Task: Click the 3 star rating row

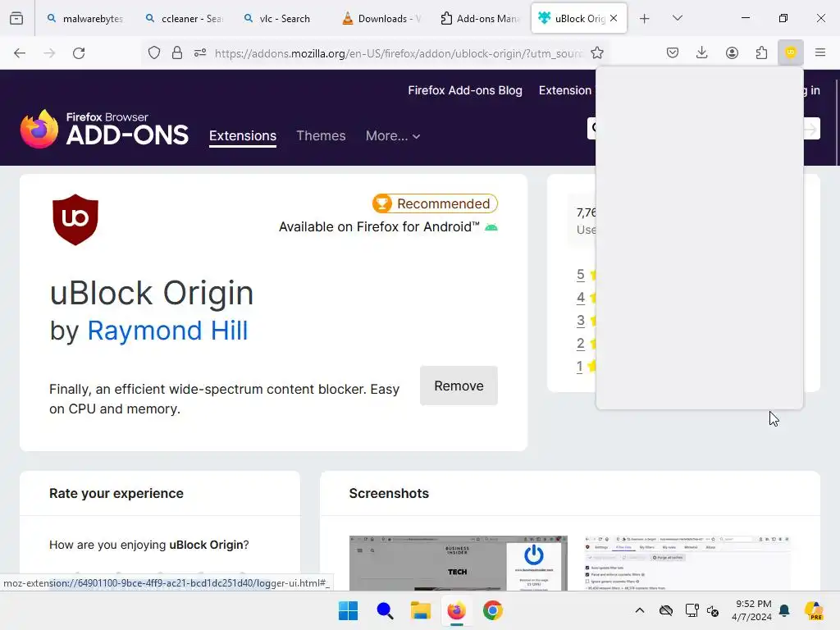Action: (587, 321)
